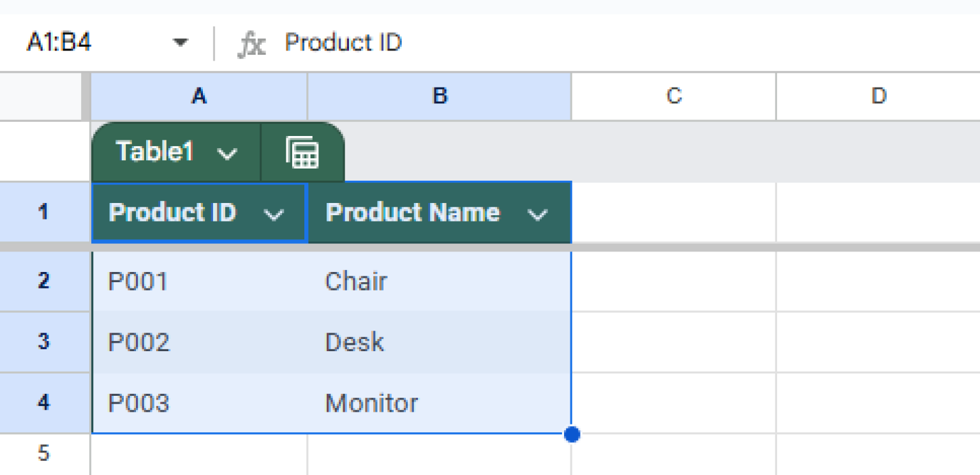Open the Product ID column filter dropdown
Image resolution: width=980 pixels, height=475 pixels.
274,213
